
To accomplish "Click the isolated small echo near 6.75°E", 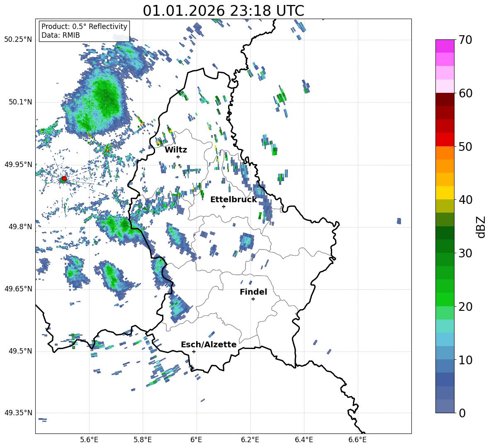I will [399, 221].
